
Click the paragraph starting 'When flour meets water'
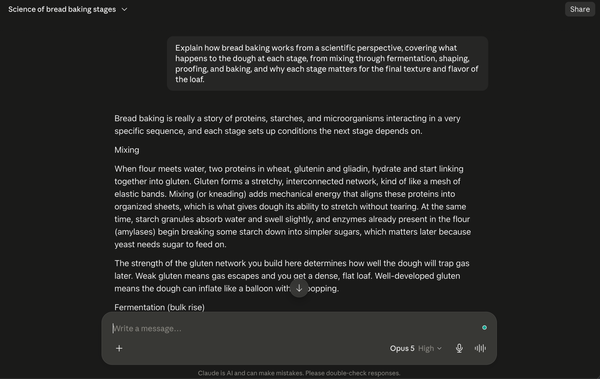click(293, 207)
